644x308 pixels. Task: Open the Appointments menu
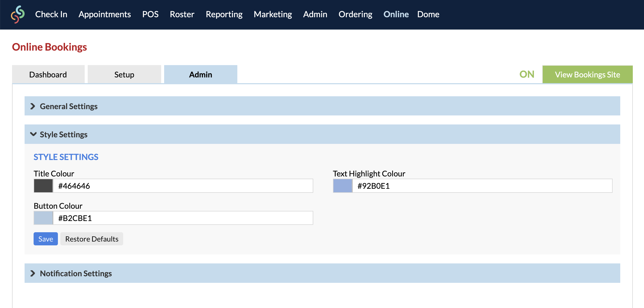point(105,14)
